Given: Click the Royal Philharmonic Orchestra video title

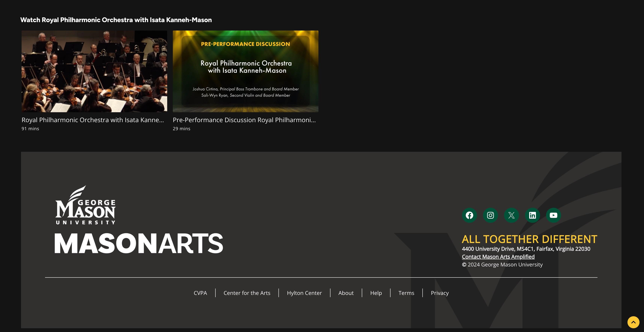Looking at the screenshot, I should click(93, 120).
